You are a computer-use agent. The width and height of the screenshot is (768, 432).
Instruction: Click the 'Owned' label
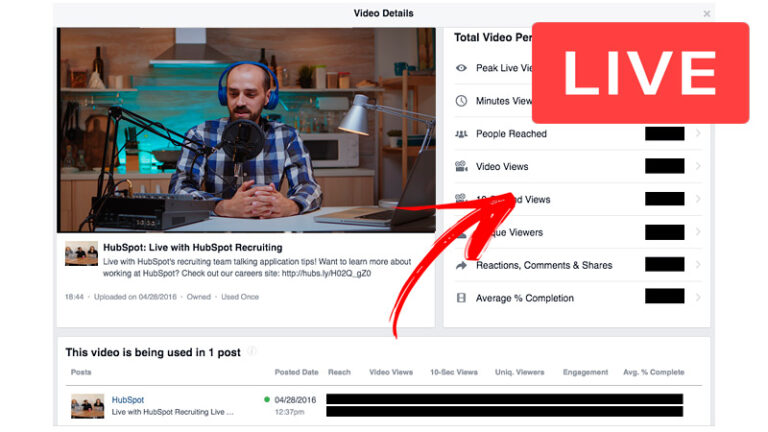[x=198, y=297]
